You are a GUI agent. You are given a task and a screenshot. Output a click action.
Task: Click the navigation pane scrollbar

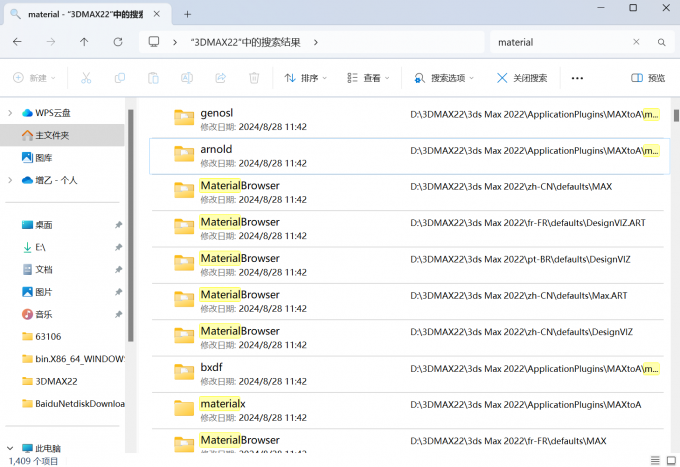(x=131, y=225)
